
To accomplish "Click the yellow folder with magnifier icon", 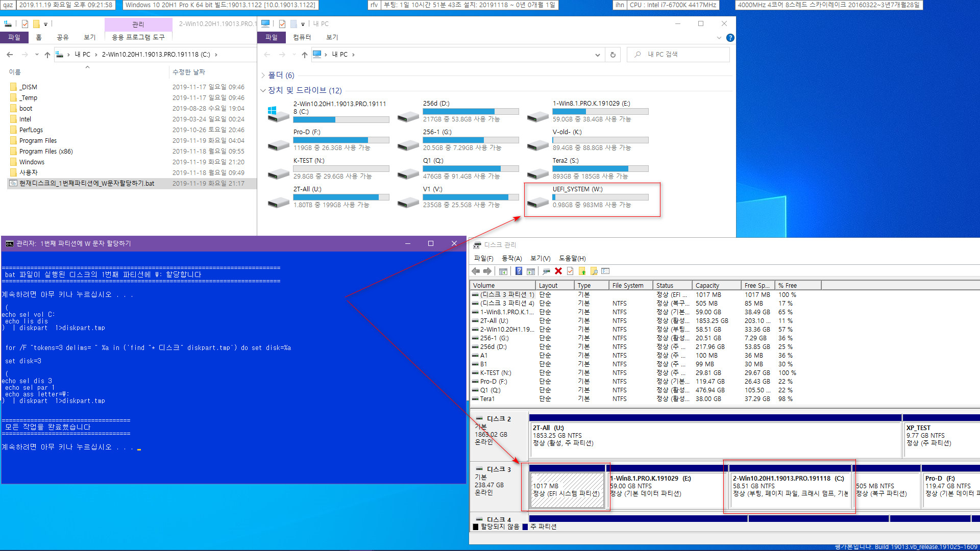I will [594, 271].
